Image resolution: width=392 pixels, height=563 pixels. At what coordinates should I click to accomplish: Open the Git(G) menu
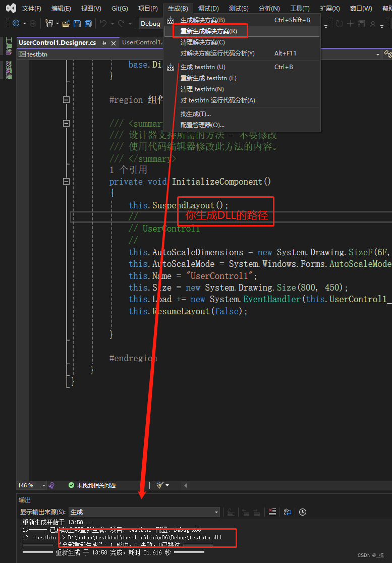(x=120, y=8)
